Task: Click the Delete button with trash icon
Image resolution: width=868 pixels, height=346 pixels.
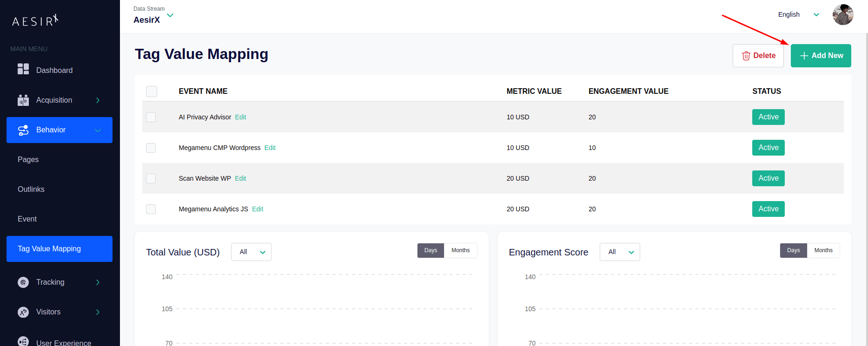Action: pyautogui.click(x=758, y=56)
